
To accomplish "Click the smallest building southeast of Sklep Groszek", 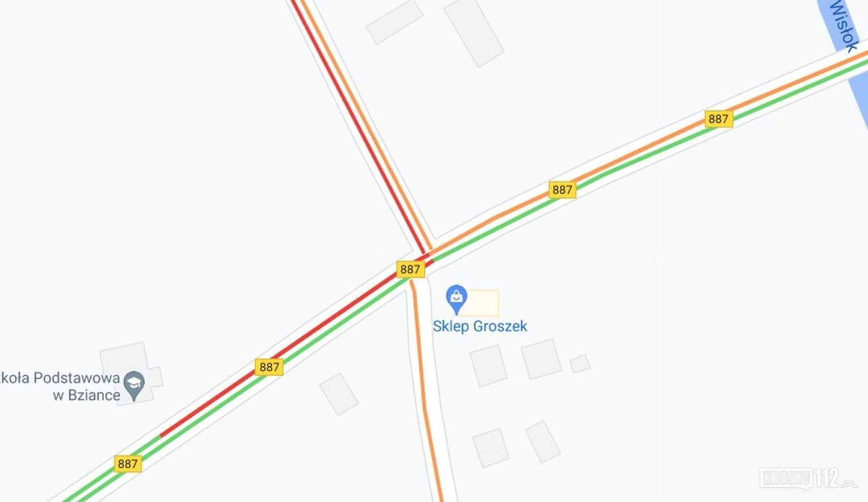I will (580, 363).
